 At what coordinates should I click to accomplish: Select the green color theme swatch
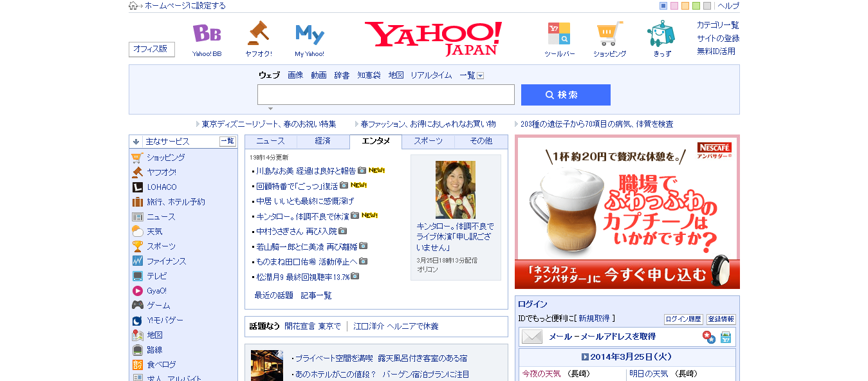[x=696, y=6]
